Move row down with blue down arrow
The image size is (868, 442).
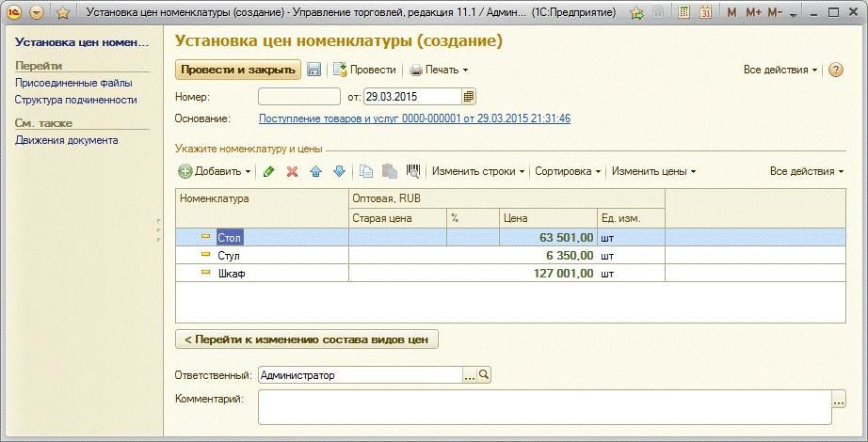[x=339, y=172]
